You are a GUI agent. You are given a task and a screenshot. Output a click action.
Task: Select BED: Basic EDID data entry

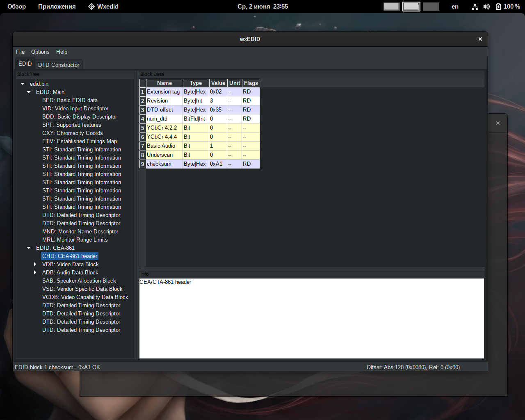[x=70, y=100]
